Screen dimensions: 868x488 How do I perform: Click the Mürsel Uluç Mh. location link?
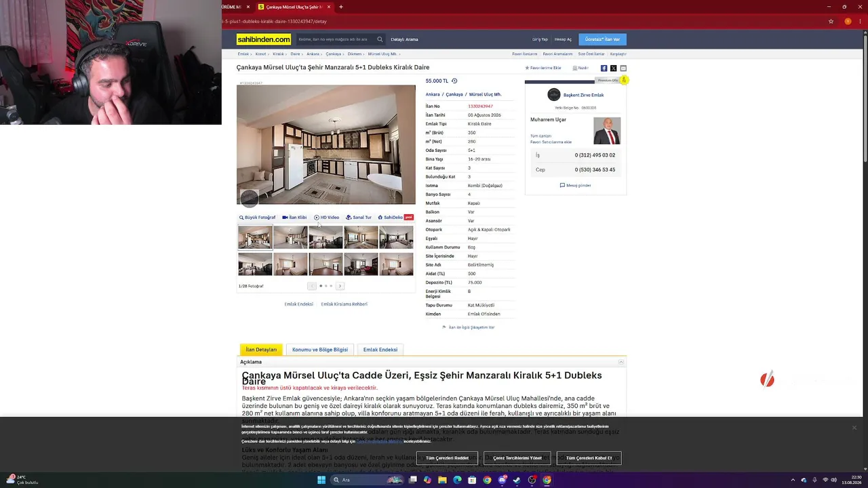pyautogui.click(x=486, y=95)
